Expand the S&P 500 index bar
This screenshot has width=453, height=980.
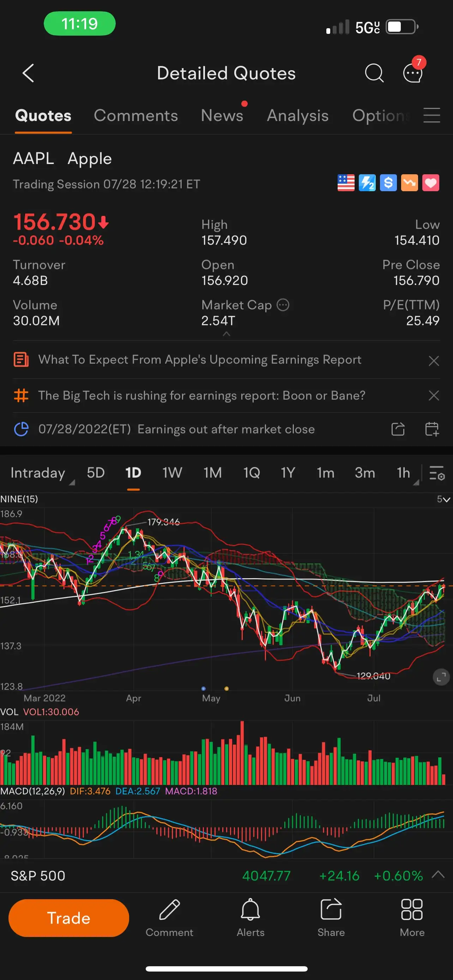438,875
